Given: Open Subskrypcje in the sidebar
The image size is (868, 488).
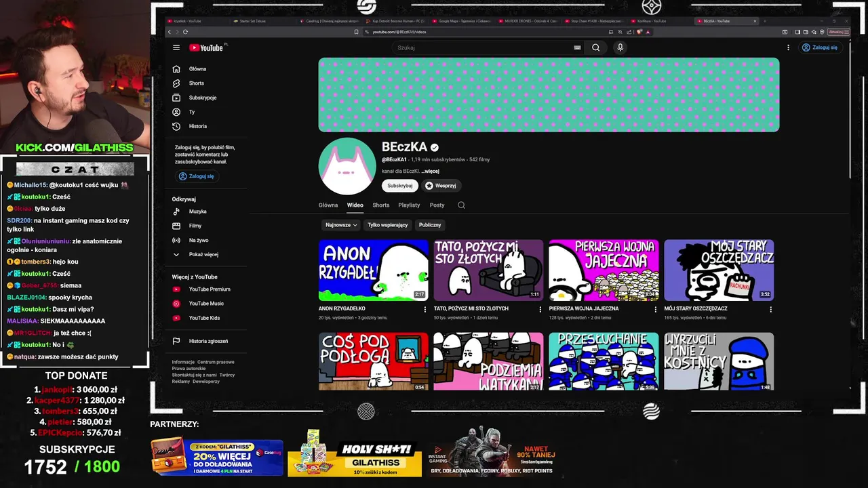Looking at the screenshot, I should coord(203,98).
